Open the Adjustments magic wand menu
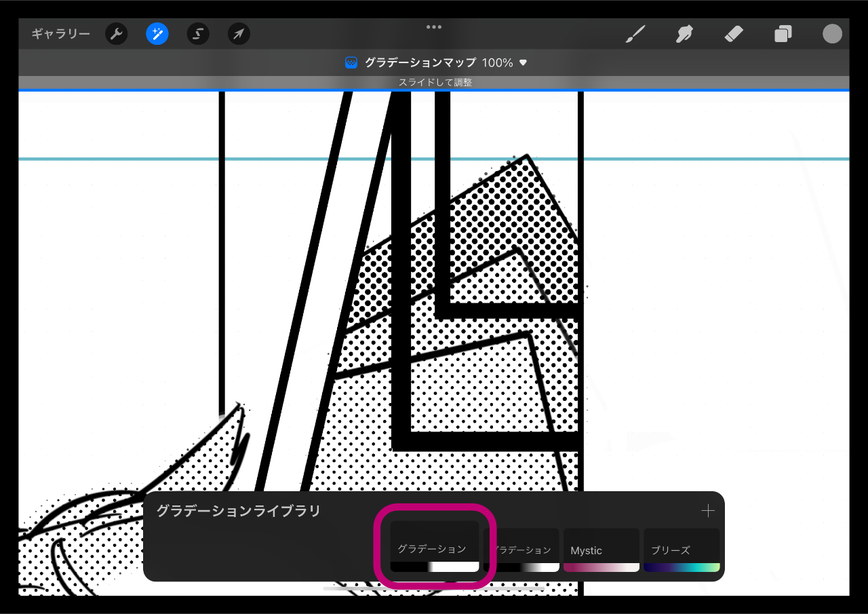Screen dimensions: 868x614 pos(157,34)
